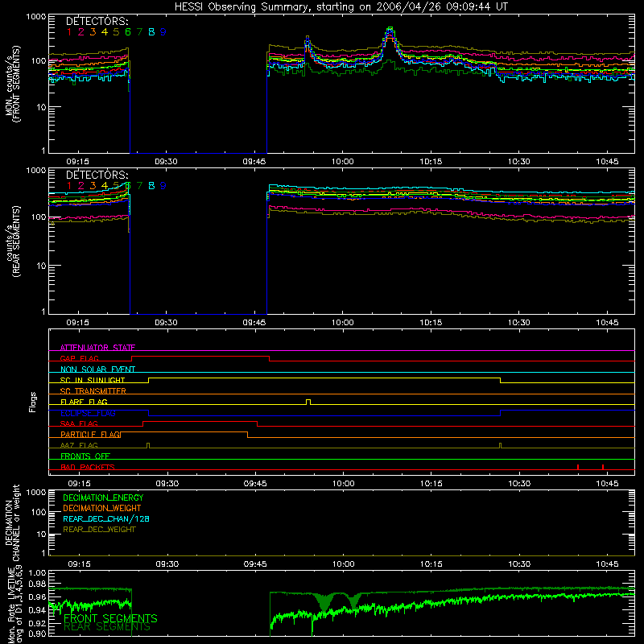
Task: Click the FRONT SEGMENTS livetime legend label
Action: 110,618
